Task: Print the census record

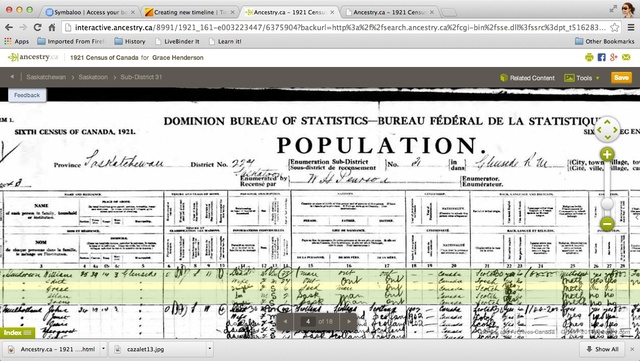Action: [x=589, y=57]
